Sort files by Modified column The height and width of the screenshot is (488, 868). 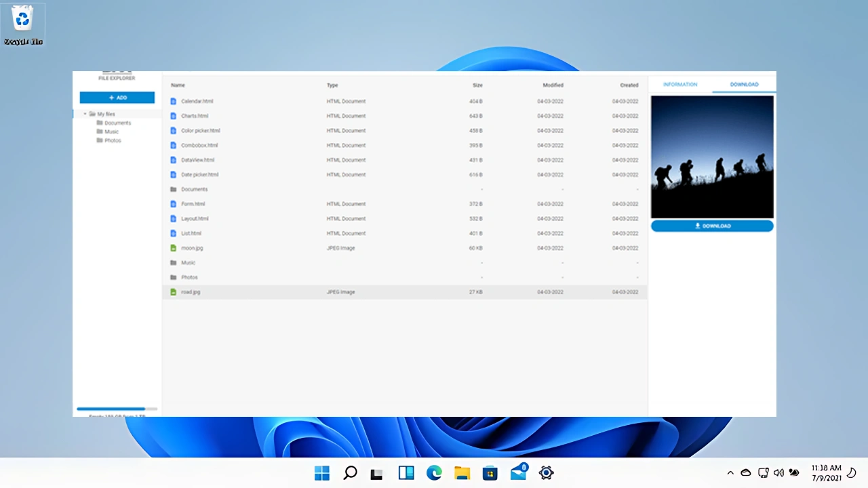coord(553,85)
